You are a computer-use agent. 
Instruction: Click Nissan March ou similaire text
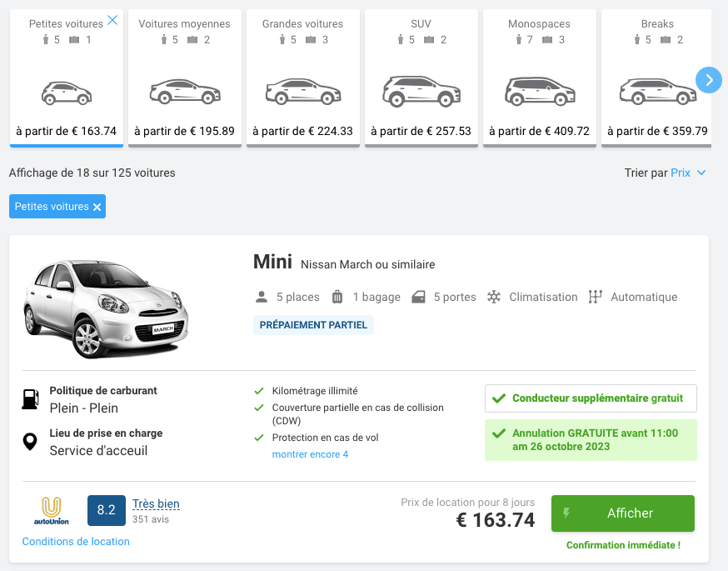point(367,265)
